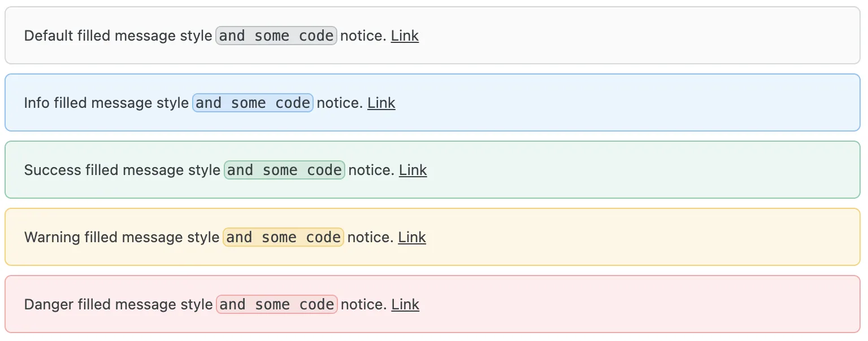Select the blue code snippet in Info message

point(253,103)
